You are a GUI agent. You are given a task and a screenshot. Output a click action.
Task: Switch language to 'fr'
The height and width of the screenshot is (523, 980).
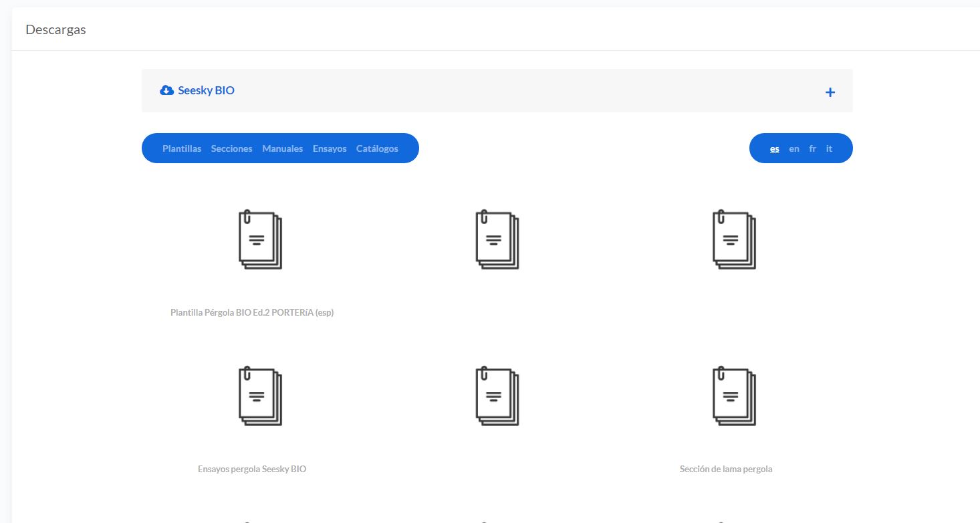coord(813,148)
